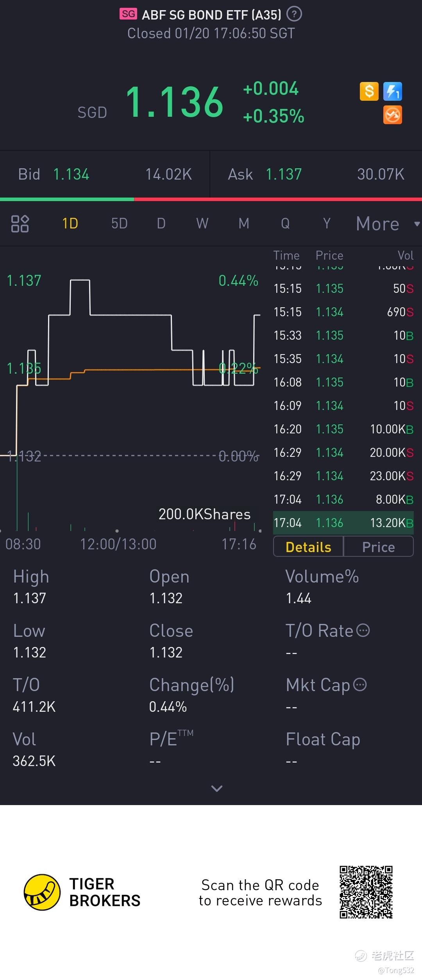This screenshot has width=422, height=980.
Task: Tap the info icon next to Mkt Cap
Action: point(360,684)
